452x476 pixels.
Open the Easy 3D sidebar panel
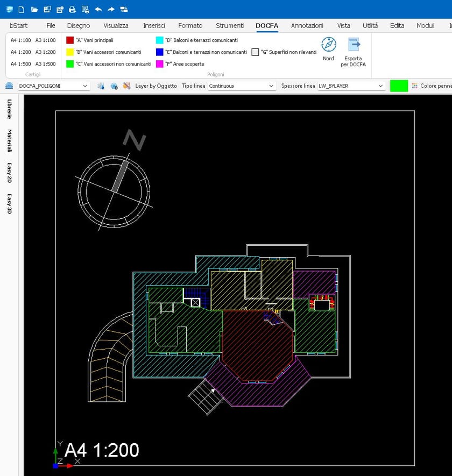8,204
